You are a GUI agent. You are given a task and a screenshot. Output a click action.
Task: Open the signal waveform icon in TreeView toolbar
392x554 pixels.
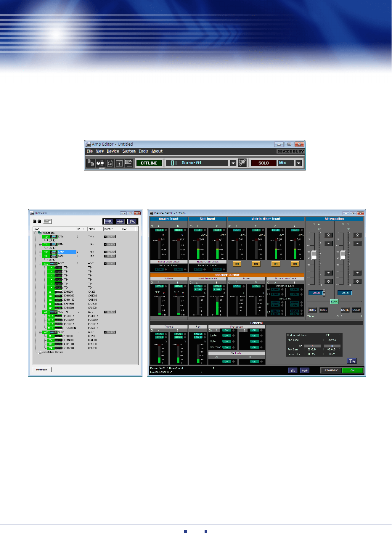point(120,221)
